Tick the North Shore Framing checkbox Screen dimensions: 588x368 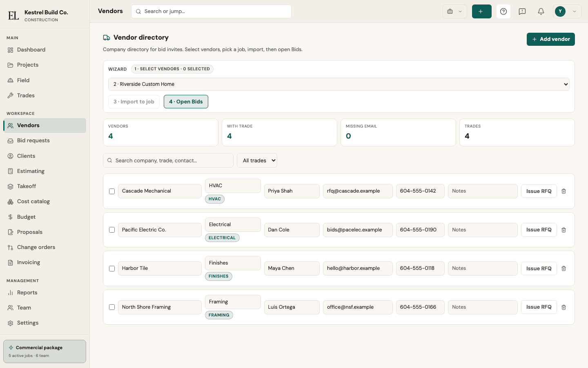112,307
